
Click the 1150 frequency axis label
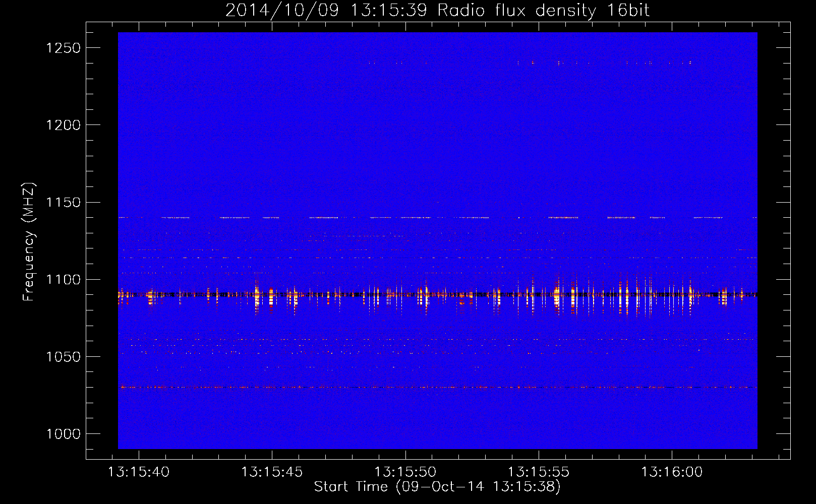tap(64, 203)
